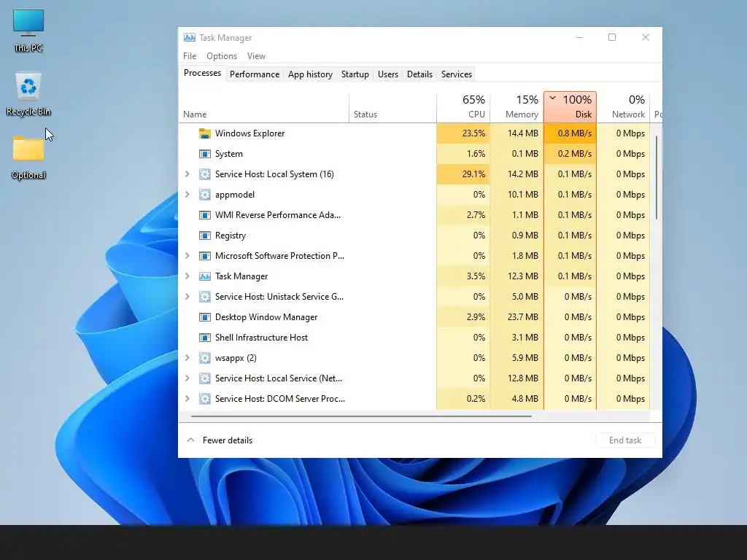The height and width of the screenshot is (560, 747).
Task: Click the End task button
Action: 625,440
